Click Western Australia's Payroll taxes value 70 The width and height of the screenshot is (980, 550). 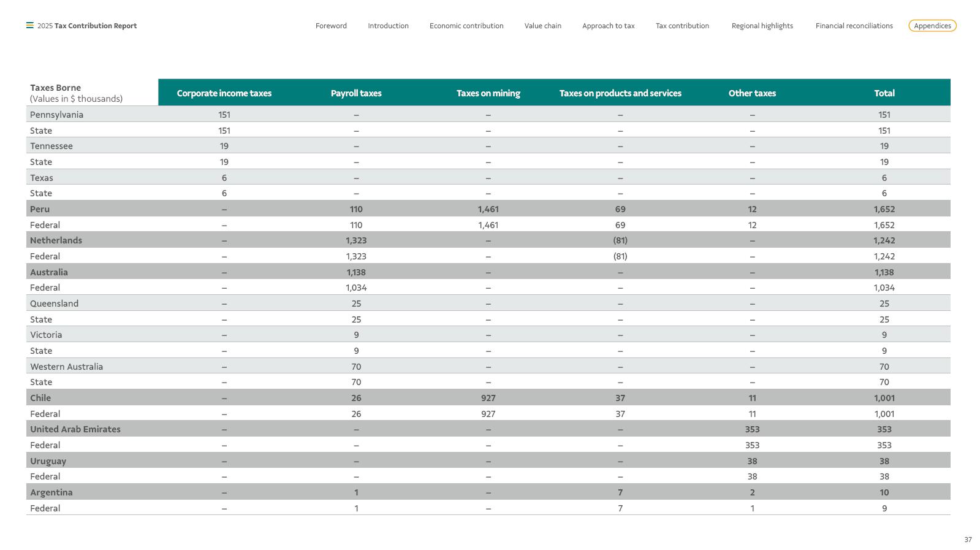356,367
